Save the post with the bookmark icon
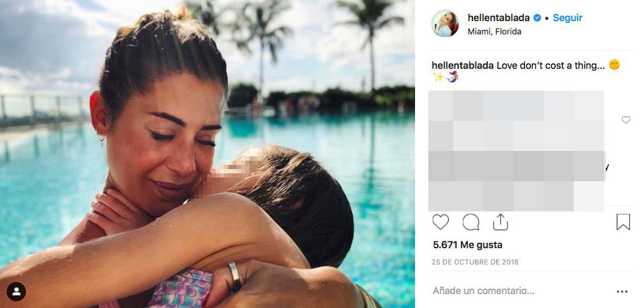The height and width of the screenshot is (308, 644). tap(623, 222)
